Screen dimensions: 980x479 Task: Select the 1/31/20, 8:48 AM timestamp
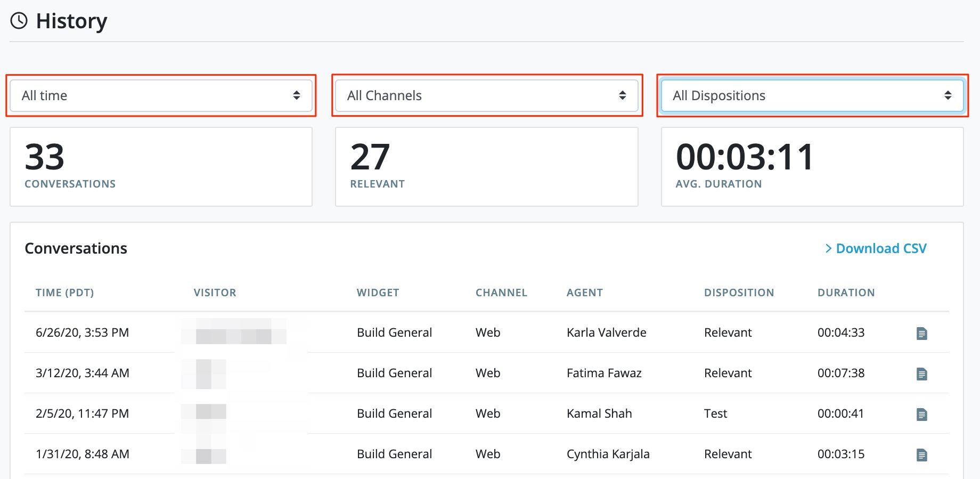coord(82,454)
